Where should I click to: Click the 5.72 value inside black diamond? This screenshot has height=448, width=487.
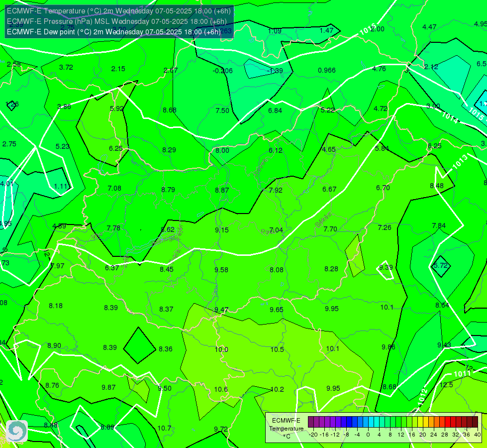tap(441, 265)
